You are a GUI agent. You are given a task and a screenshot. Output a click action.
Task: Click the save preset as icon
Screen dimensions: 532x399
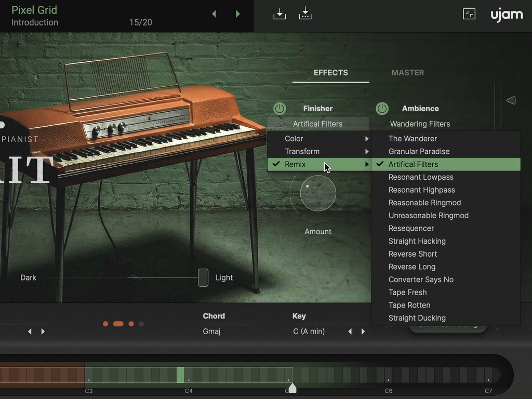[x=305, y=14]
